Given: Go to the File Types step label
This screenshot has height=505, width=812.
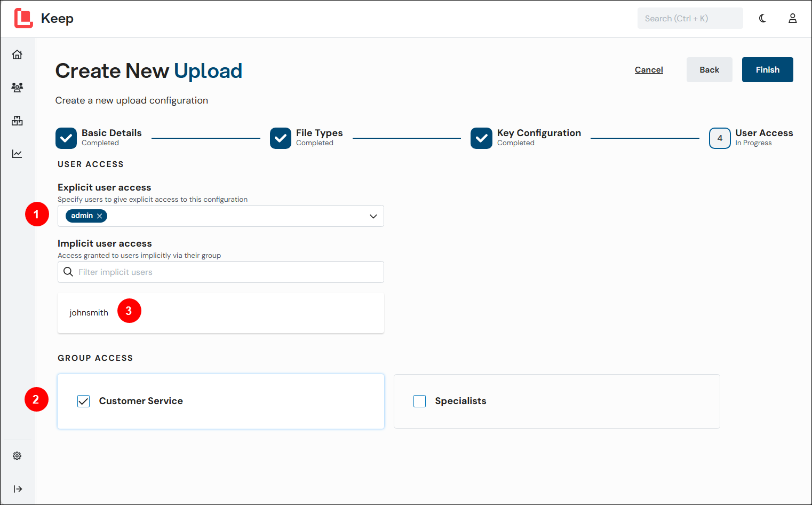Looking at the screenshot, I should (x=320, y=133).
